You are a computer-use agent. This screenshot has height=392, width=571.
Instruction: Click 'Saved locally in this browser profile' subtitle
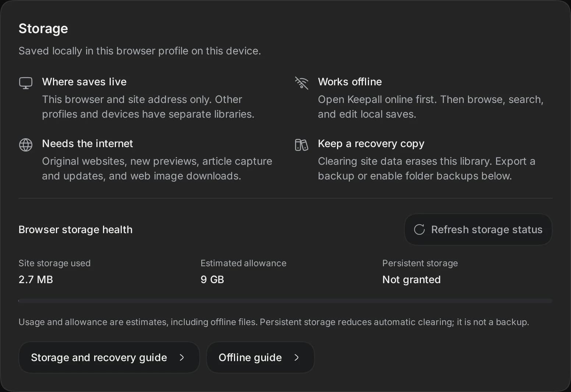point(140,51)
